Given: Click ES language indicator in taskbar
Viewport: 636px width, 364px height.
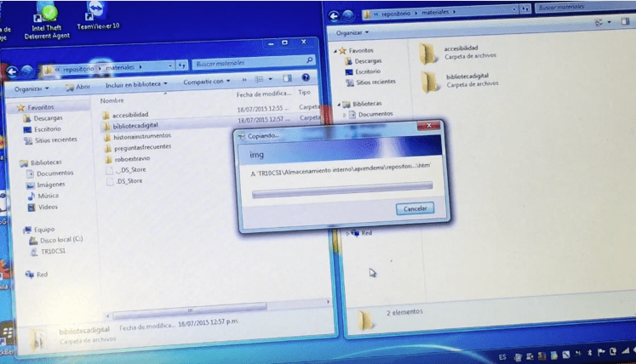Looking at the screenshot, I should pyautogui.click(x=502, y=357).
